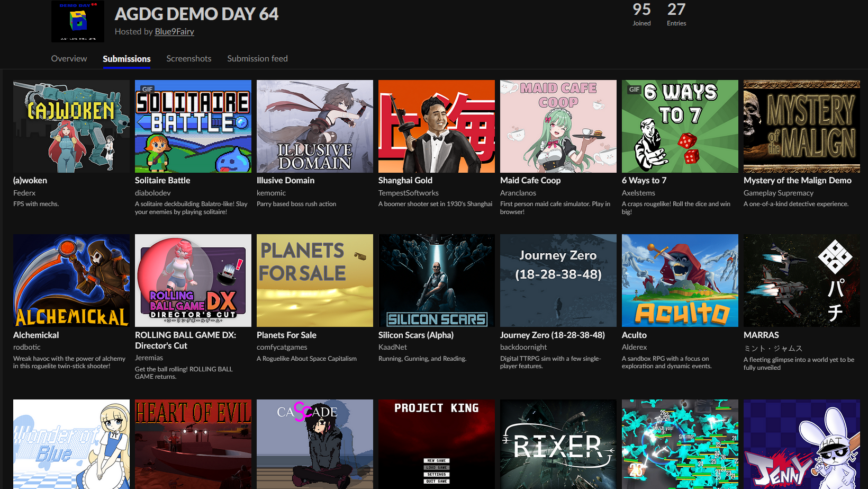Open the Silicon Scars cover image
Screen dimensions: 868x489
tap(437, 281)
